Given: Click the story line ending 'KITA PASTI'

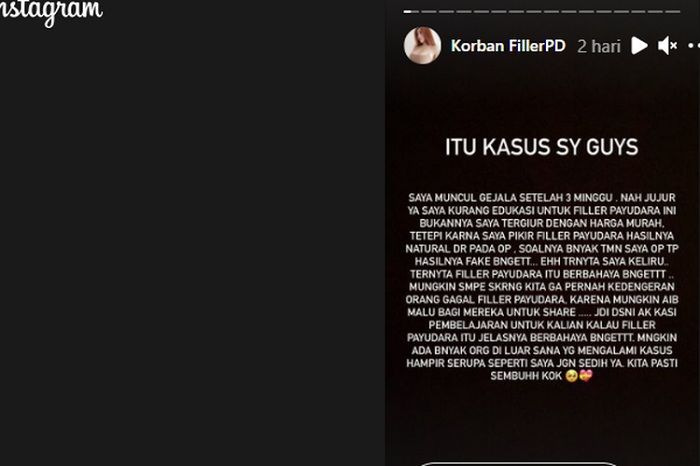Looking at the screenshot, I should pyautogui.click(x=542, y=363).
